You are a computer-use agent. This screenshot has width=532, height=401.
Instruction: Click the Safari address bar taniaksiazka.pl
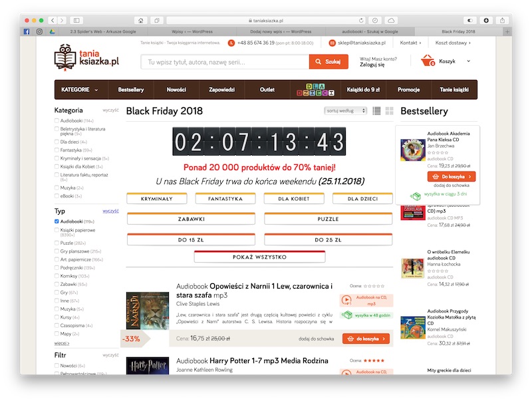265,21
